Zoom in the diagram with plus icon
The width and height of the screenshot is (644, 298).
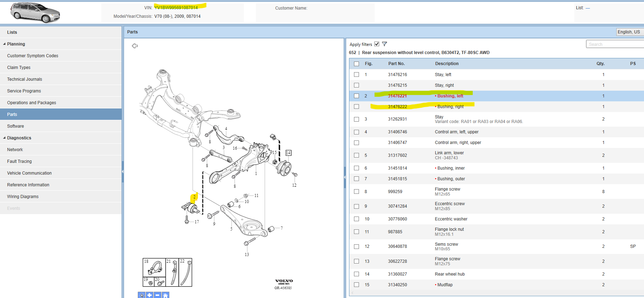coord(150,295)
